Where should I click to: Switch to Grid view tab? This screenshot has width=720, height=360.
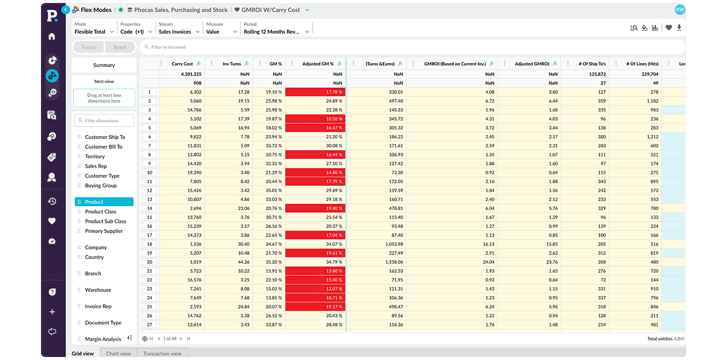pyautogui.click(x=83, y=353)
